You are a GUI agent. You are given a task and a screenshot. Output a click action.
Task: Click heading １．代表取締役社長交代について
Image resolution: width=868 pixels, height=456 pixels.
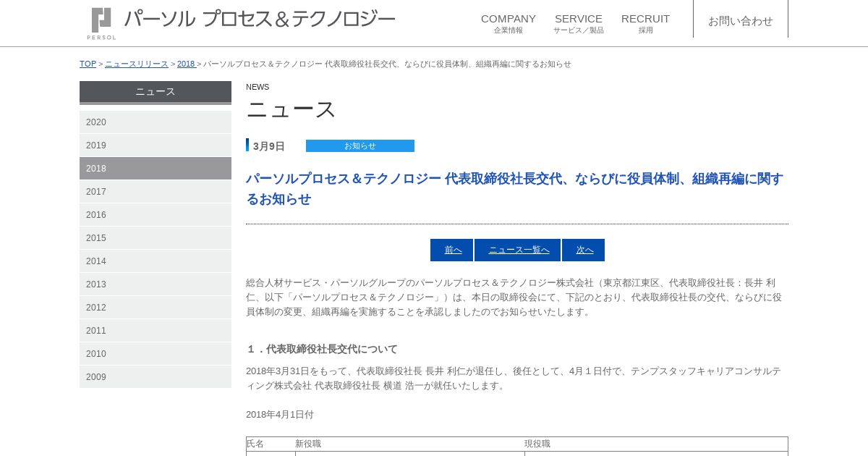[x=322, y=349]
